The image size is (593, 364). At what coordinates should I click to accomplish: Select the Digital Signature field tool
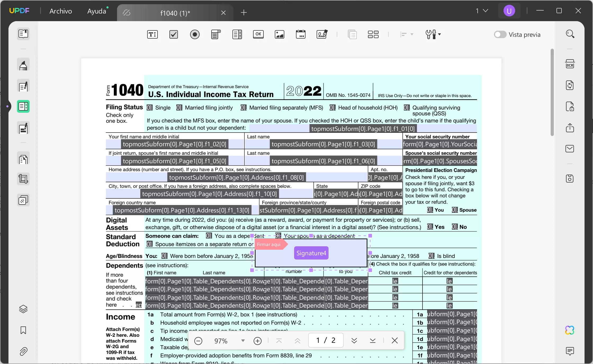pos(322,34)
